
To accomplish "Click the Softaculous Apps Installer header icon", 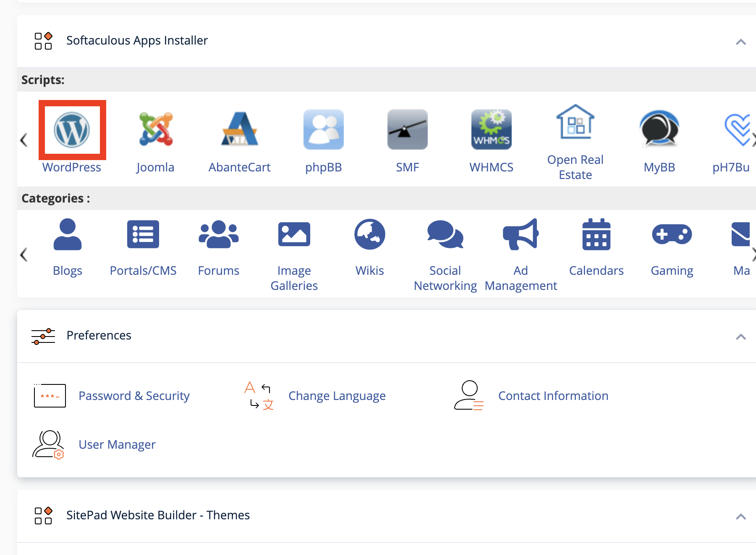I will click(43, 41).
